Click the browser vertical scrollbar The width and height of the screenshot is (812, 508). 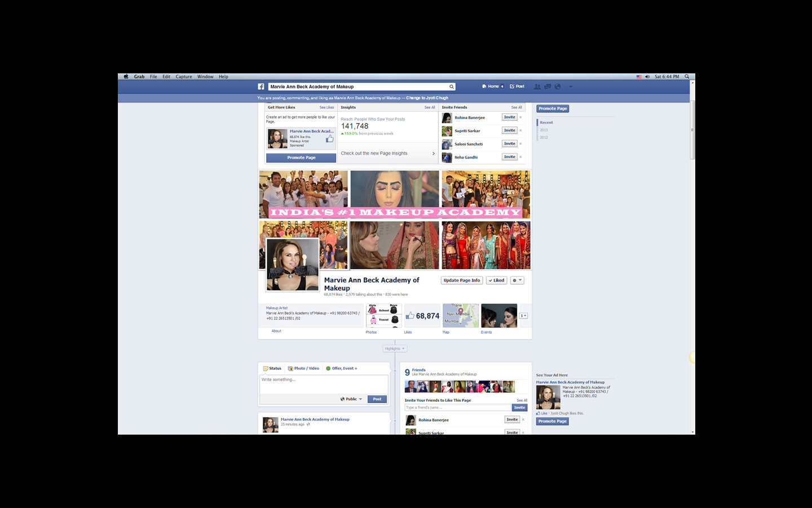(x=692, y=131)
